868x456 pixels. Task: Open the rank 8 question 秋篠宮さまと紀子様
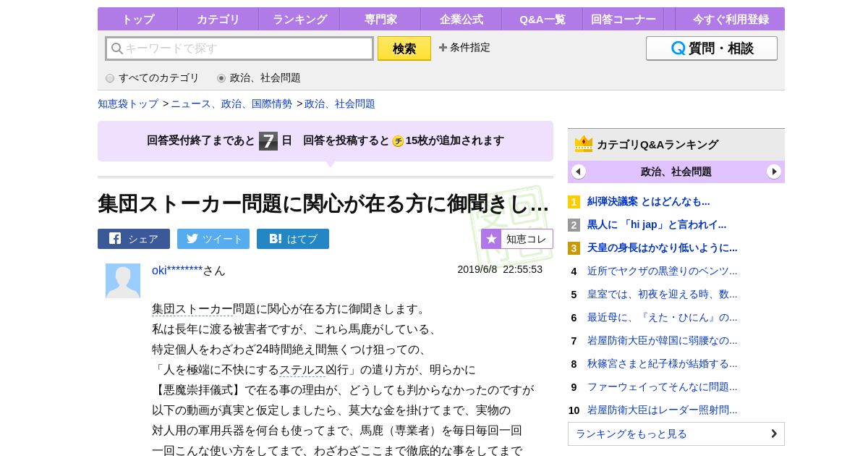pos(663,364)
